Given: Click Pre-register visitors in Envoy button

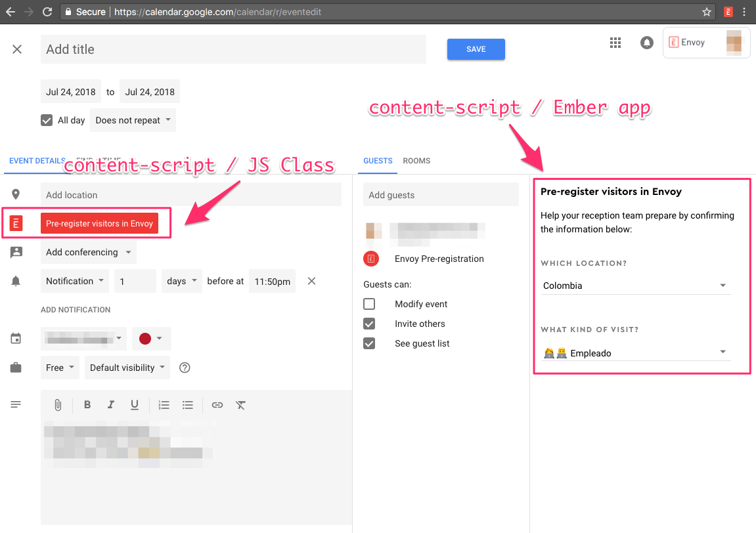Looking at the screenshot, I should (x=99, y=223).
